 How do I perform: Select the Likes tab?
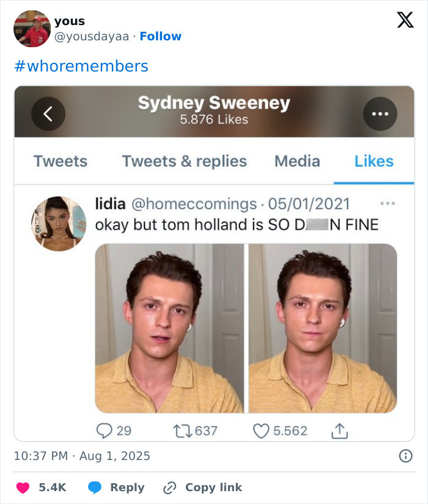tap(373, 161)
